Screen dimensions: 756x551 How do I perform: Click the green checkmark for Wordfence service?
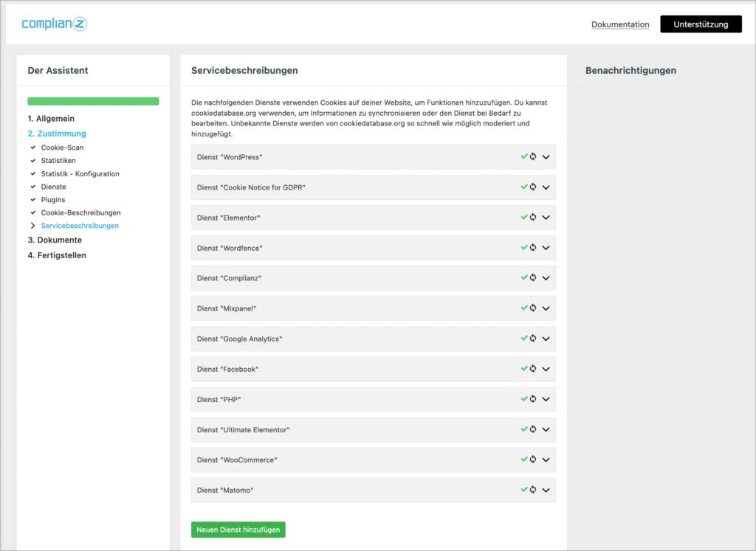(524, 248)
